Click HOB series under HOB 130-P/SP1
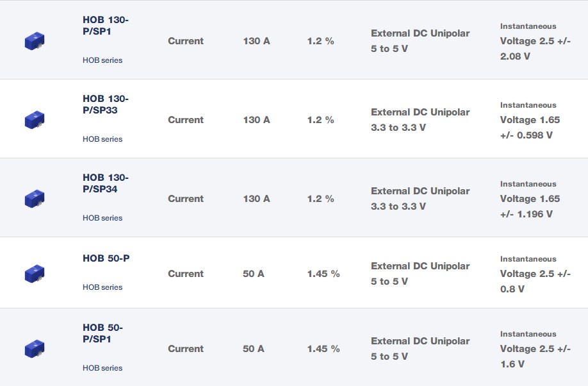Viewport: 588px width, 386px height. [x=102, y=60]
